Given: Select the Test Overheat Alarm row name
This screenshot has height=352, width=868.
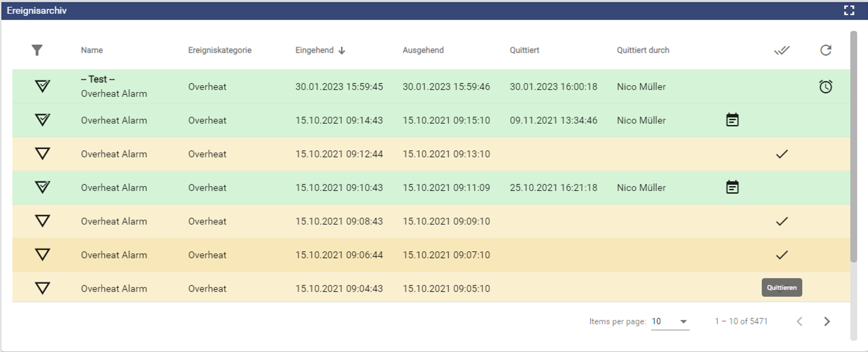Looking at the screenshot, I should (114, 87).
